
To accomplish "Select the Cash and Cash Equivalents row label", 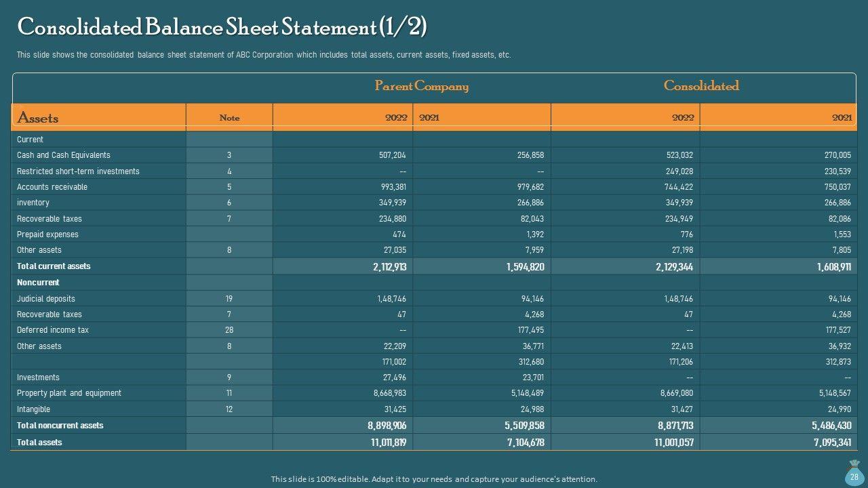I will coord(64,155).
